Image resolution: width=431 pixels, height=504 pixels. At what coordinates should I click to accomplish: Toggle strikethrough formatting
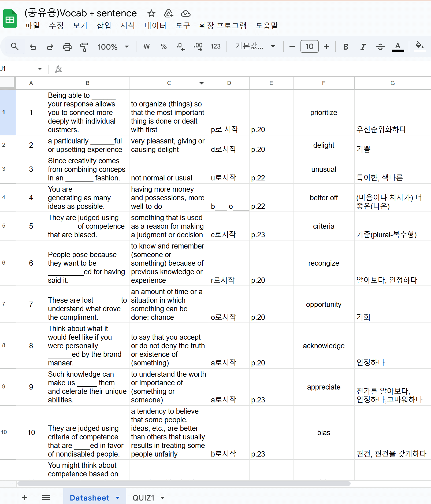pos(380,47)
